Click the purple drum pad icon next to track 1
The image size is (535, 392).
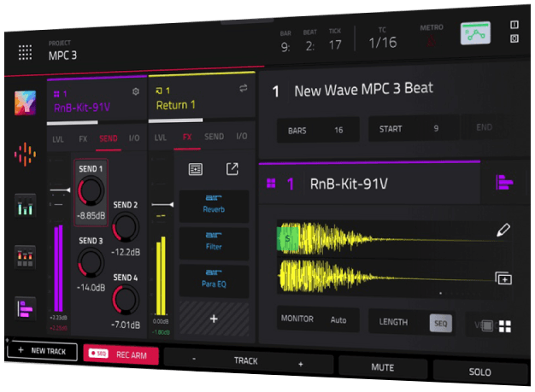[271, 183]
